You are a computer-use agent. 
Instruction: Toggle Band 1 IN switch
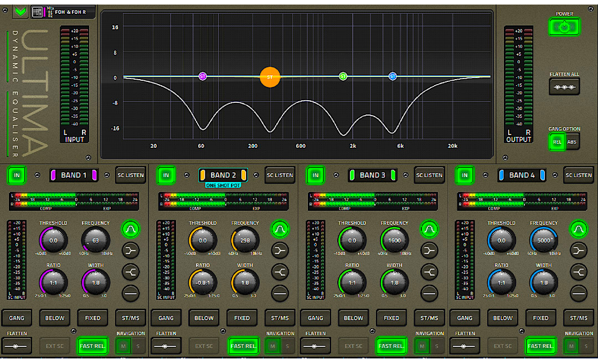pyautogui.click(x=17, y=175)
